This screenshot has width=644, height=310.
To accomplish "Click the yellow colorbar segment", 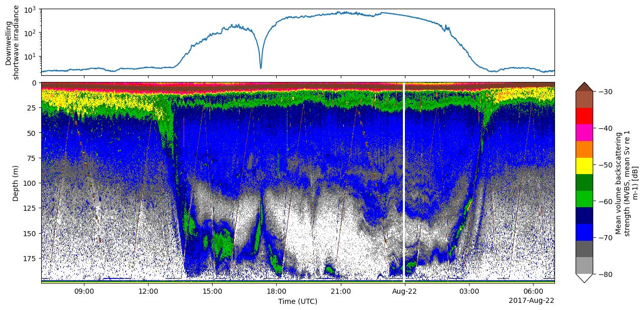I will click(x=584, y=166).
